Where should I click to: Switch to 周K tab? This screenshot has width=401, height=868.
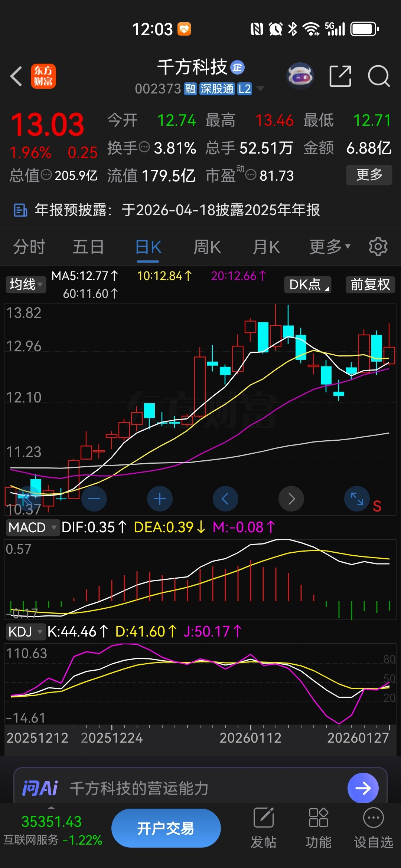(207, 246)
